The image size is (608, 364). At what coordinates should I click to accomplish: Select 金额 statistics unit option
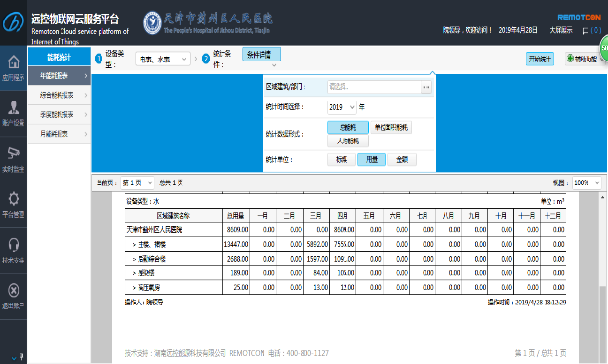pyautogui.click(x=402, y=159)
